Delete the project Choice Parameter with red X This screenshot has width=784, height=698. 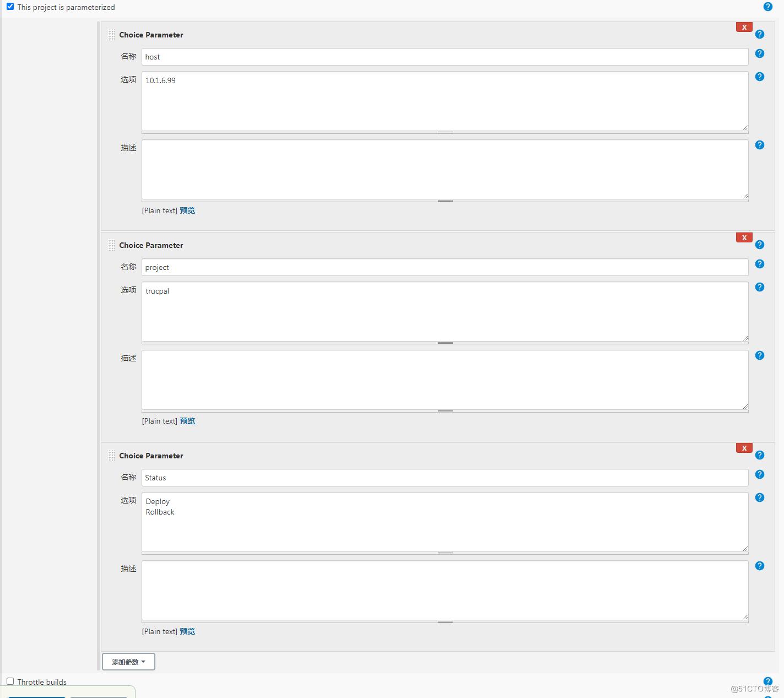[x=744, y=237]
